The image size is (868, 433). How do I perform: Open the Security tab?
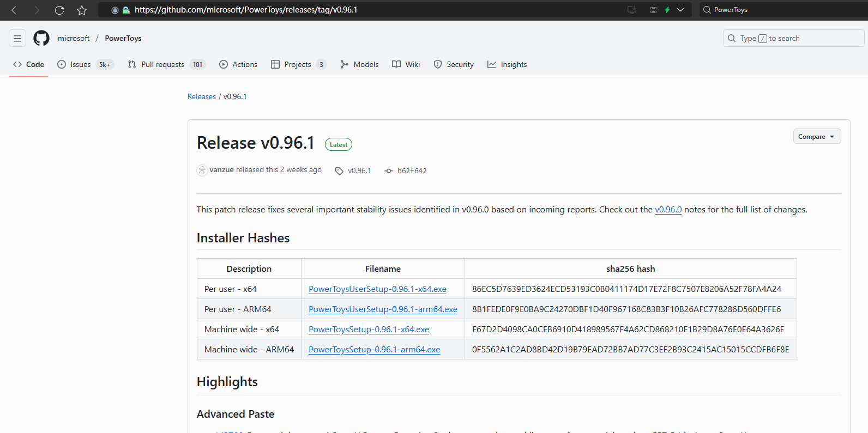pyautogui.click(x=454, y=64)
